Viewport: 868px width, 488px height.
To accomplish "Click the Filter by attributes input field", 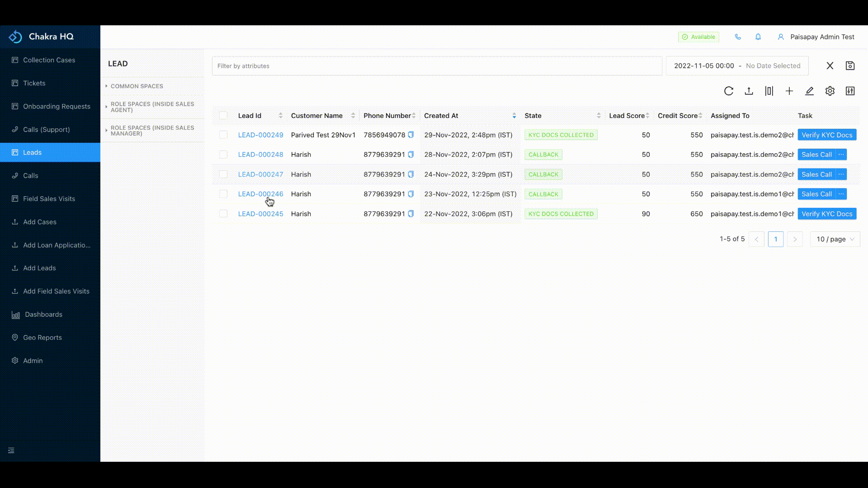I will 436,66.
